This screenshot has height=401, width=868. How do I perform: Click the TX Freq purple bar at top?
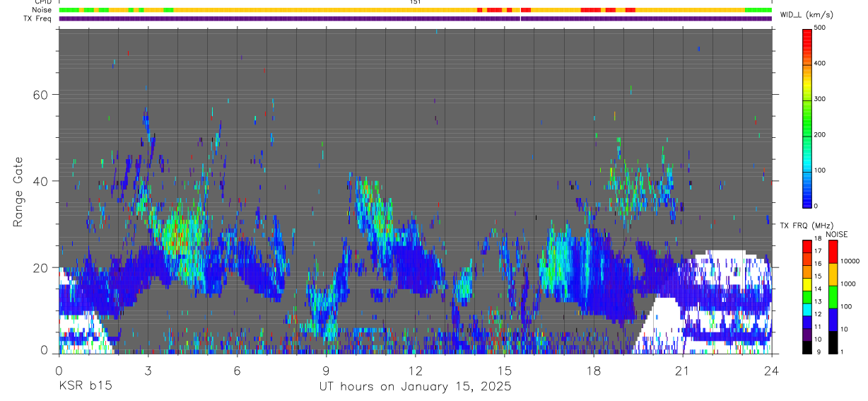coord(415,18)
